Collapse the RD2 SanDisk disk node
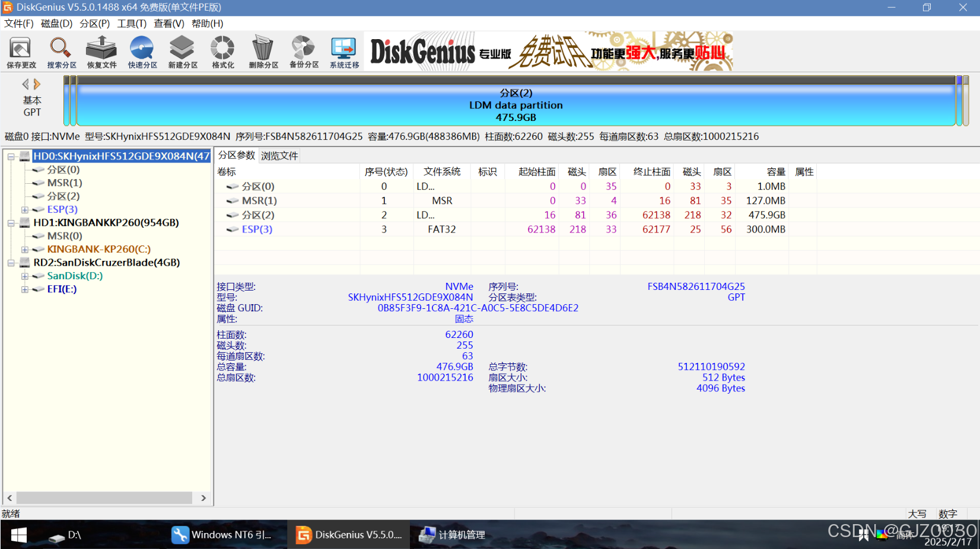Viewport: 980px width, 549px height. click(x=11, y=263)
